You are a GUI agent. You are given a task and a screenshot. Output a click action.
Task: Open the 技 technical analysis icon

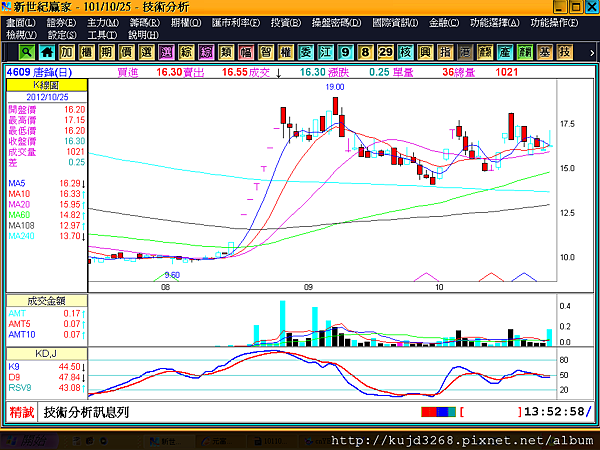[565, 52]
